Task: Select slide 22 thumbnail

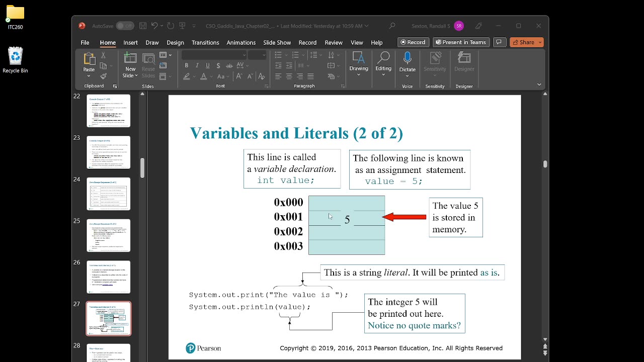Action: (108, 111)
